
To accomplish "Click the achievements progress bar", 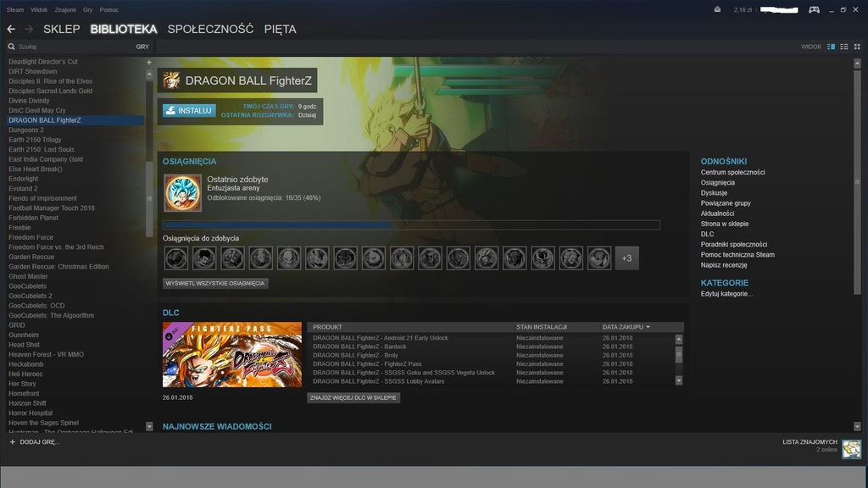I will [x=411, y=225].
